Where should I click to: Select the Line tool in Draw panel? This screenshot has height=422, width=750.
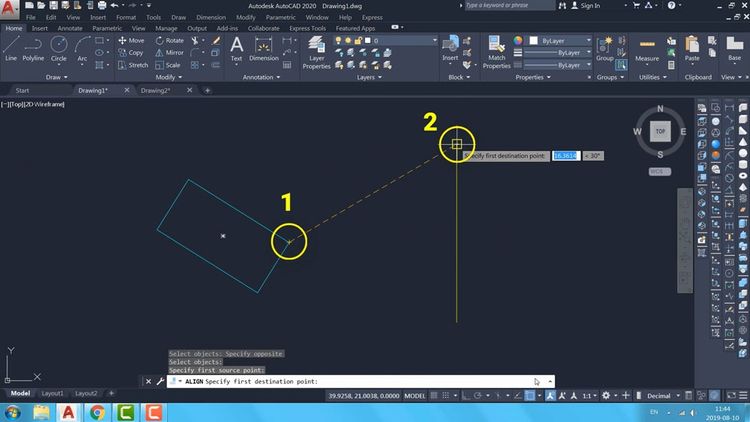tap(11, 48)
